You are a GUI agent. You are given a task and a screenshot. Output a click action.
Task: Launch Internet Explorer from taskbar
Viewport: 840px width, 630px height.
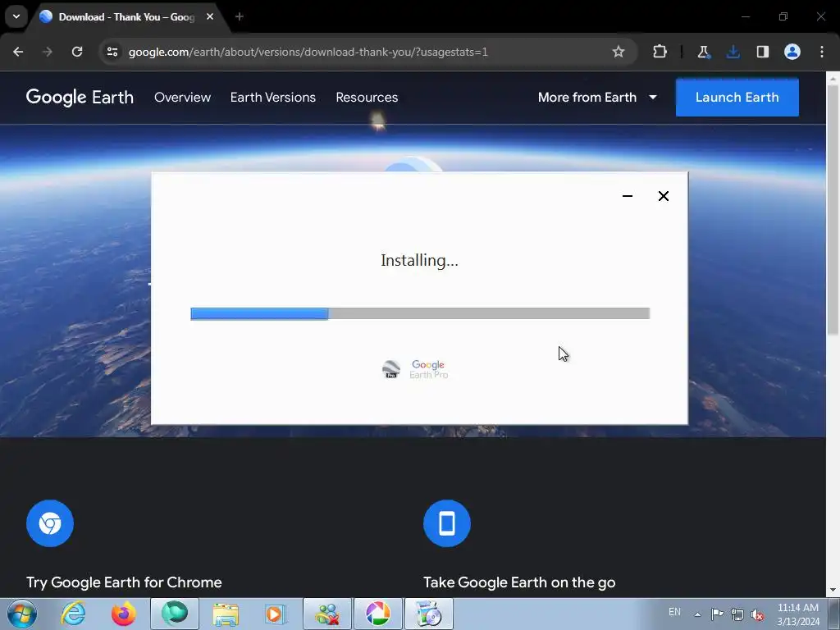(73, 614)
